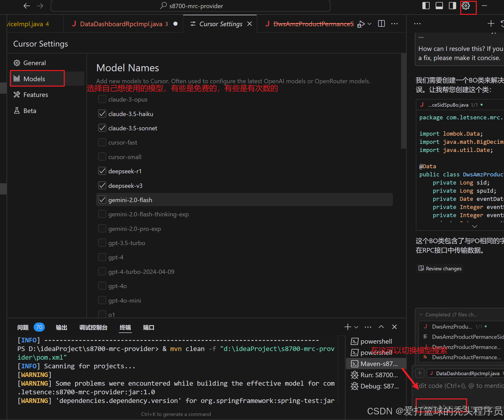This screenshot has width=504, height=420.
Task: Enable the claude-3-opus model checkbox
Action: point(102,99)
